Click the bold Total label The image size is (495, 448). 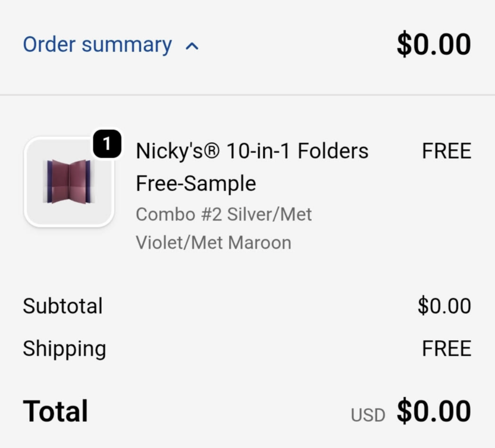coord(55,412)
